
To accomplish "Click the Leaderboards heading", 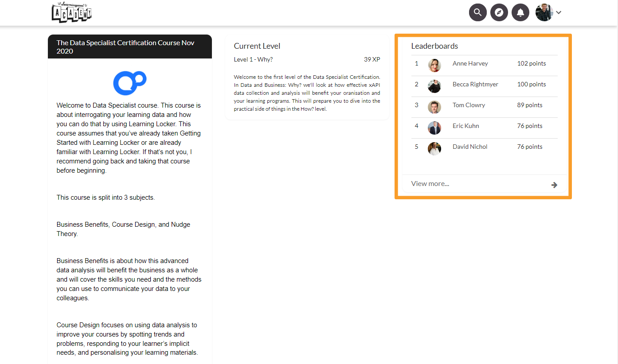I will coord(434,46).
